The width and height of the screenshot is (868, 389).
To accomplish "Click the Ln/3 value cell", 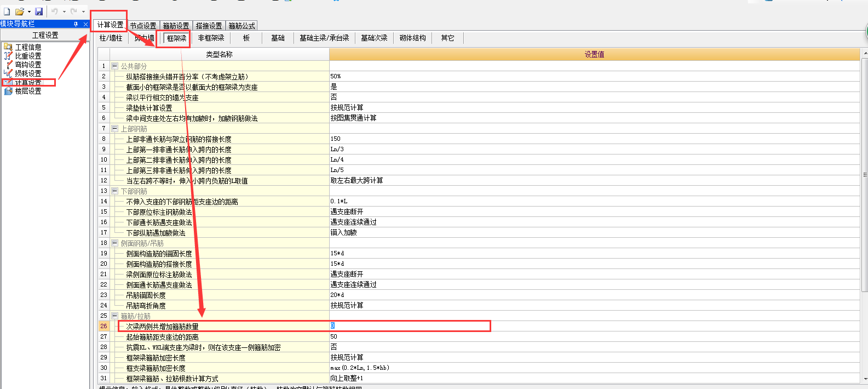I will pyautogui.click(x=594, y=149).
